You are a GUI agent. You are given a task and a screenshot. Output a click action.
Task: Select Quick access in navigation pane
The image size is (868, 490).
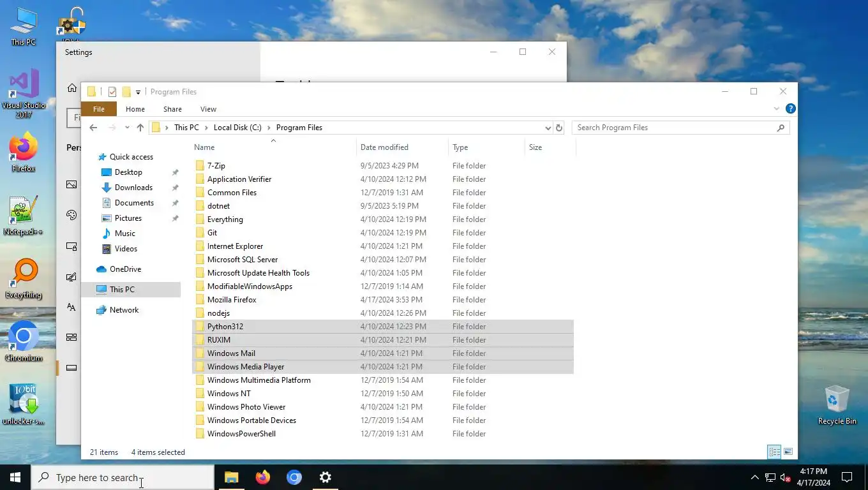point(131,157)
